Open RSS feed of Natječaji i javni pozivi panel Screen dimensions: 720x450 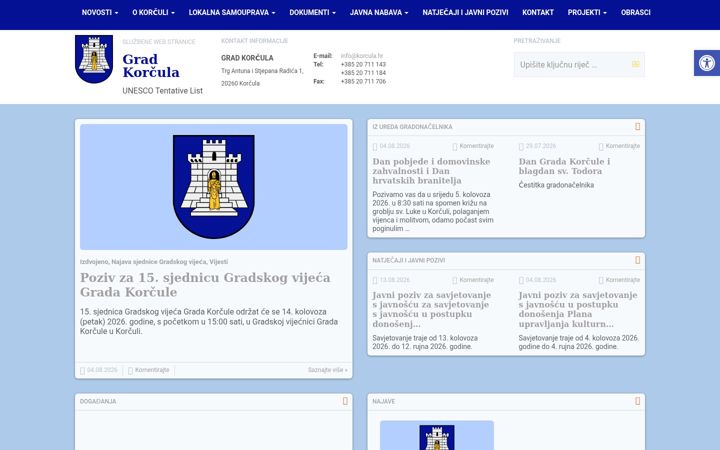[637, 260]
